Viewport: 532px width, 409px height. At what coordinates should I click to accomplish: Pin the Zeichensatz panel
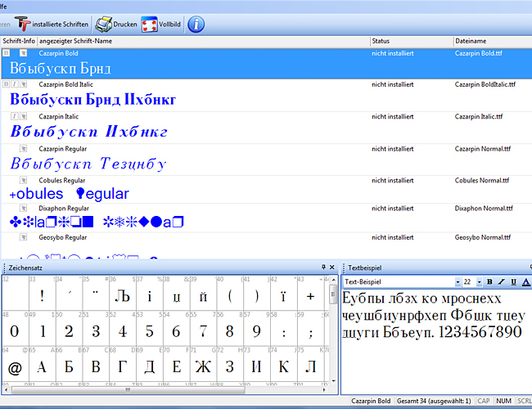[323, 267]
